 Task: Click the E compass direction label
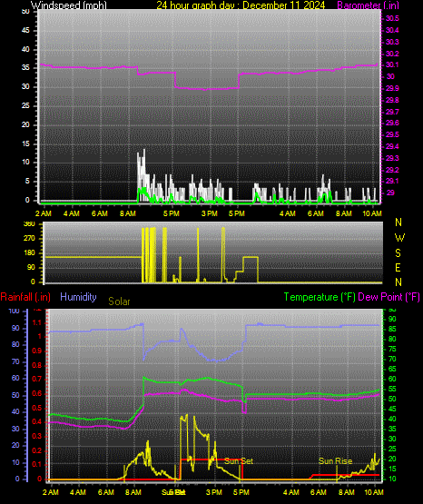tap(398, 267)
